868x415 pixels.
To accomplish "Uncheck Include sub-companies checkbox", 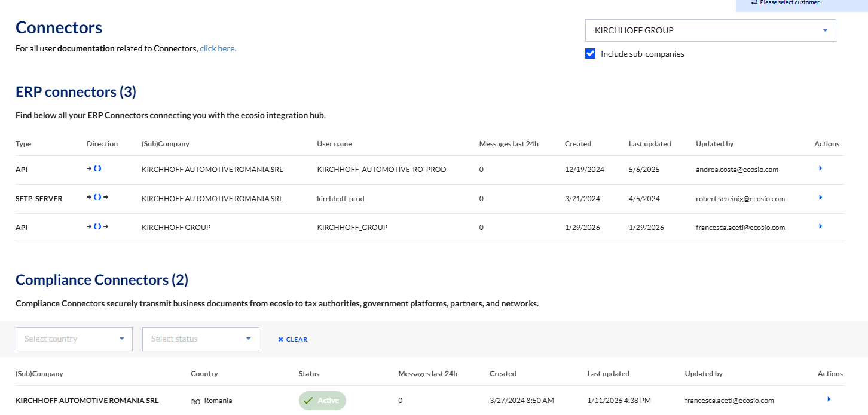I will point(591,54).
